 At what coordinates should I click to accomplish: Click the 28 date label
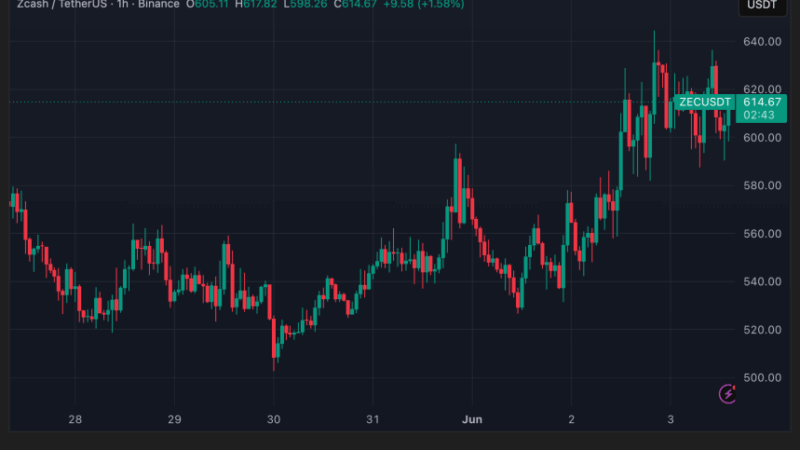point(75,419)
